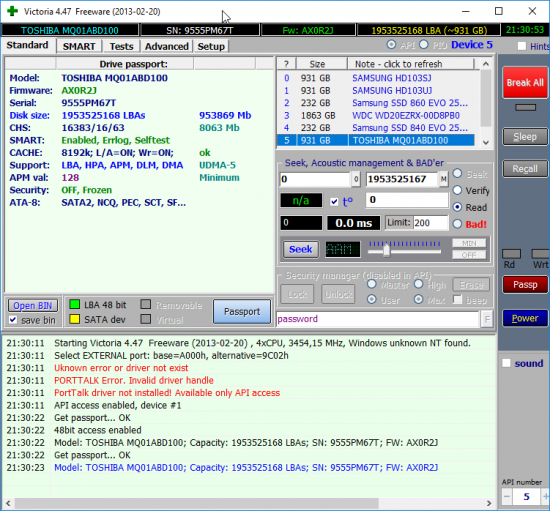Viewport: 550px width, 511px height.
Task: Enable the sound checkbox
Action: tap(506, 363)
